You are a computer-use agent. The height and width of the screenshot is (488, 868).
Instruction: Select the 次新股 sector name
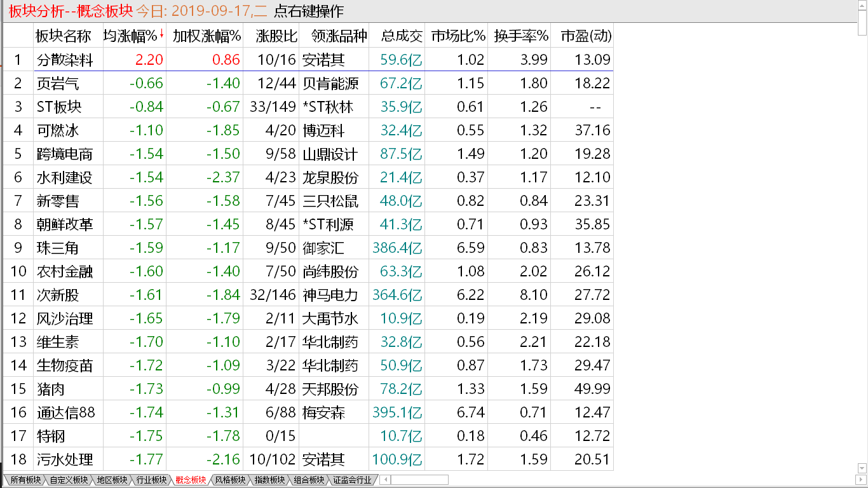click(57, 295)
